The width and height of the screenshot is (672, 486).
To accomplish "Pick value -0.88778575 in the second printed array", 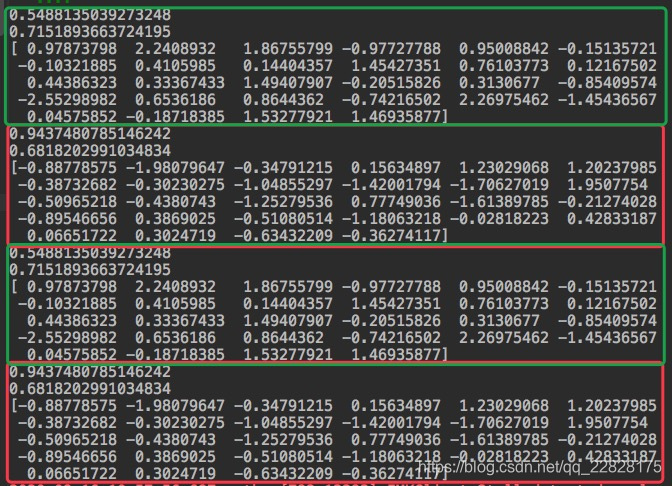I will (x=67, y=168).
